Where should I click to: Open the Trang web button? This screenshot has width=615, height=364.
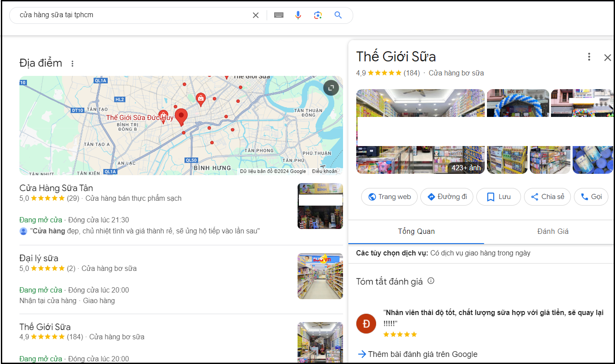(389, 197)
